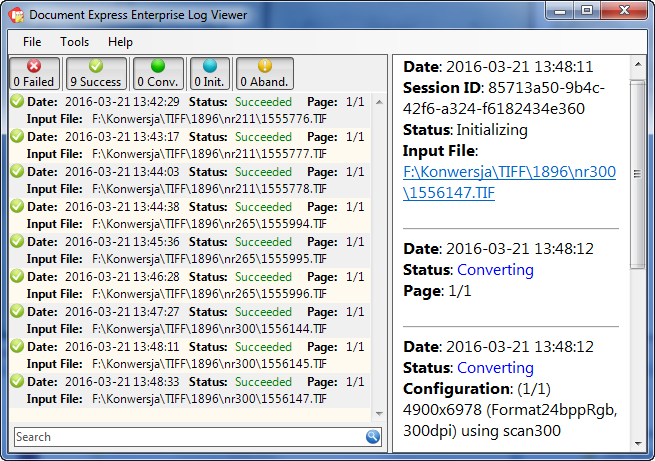Viewport: 655px width, 461px height.
Task: Toggle the 0 Conv. filter button
Action: [x=158, y=73]
